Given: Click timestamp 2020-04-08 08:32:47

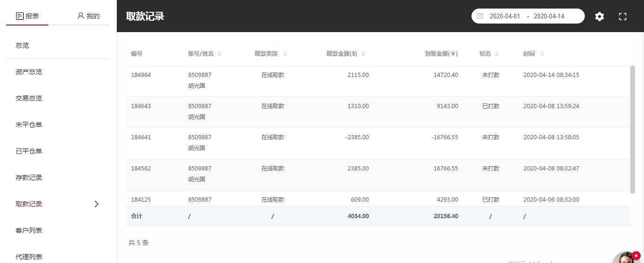Looking at the screenshot, I should pos(551,169).
